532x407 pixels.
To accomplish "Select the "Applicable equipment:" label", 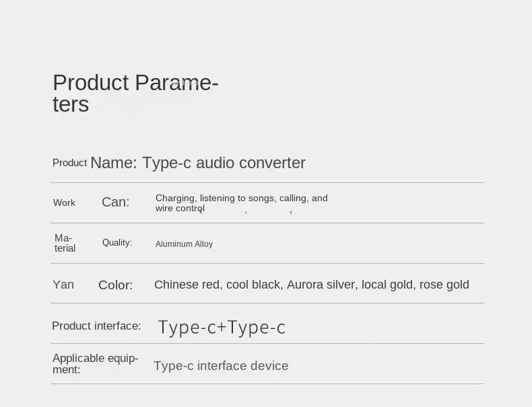I will 95,363.
